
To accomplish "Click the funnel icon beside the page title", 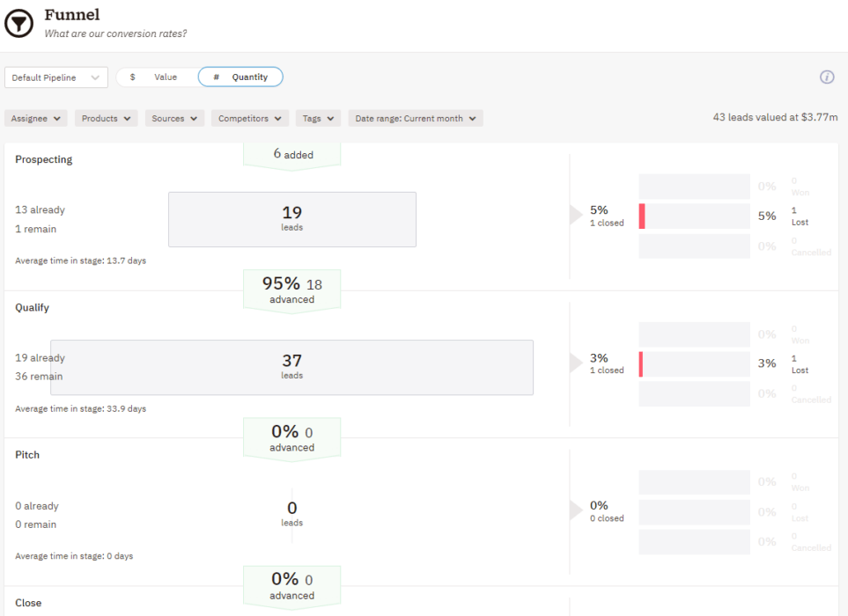I will coord(18,23).
